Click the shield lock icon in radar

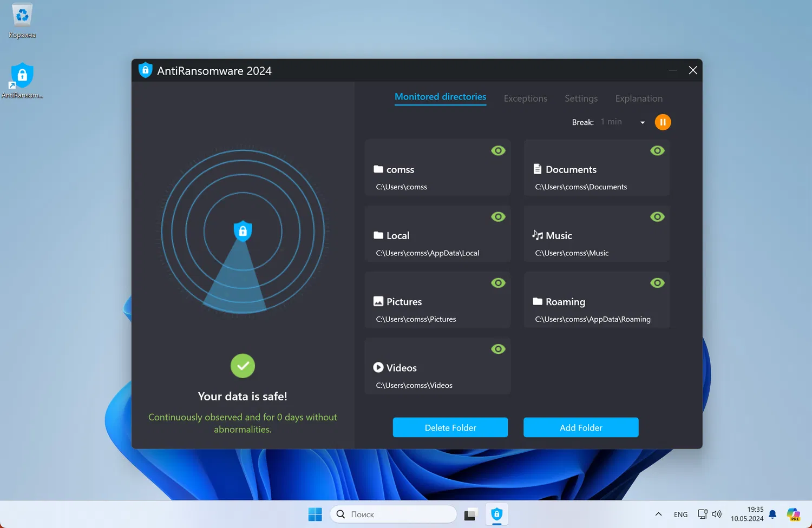click(243, 231)
